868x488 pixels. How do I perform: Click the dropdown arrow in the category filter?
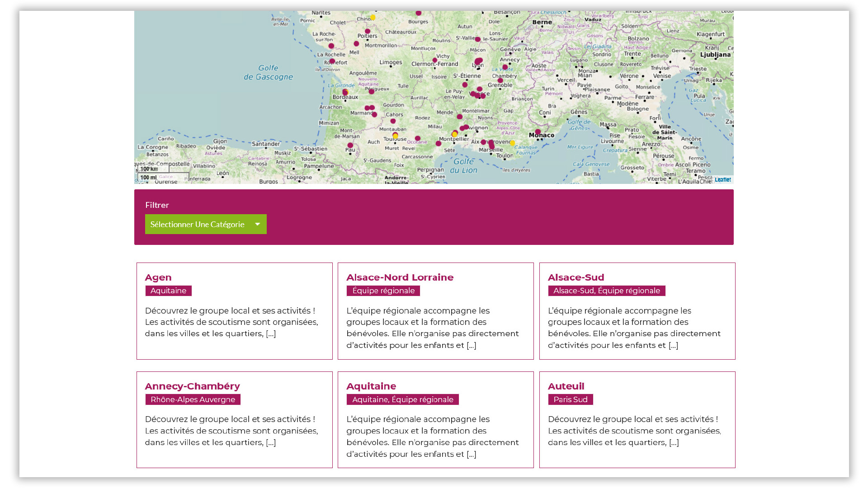pyautogui.click(x=257, y=224)
